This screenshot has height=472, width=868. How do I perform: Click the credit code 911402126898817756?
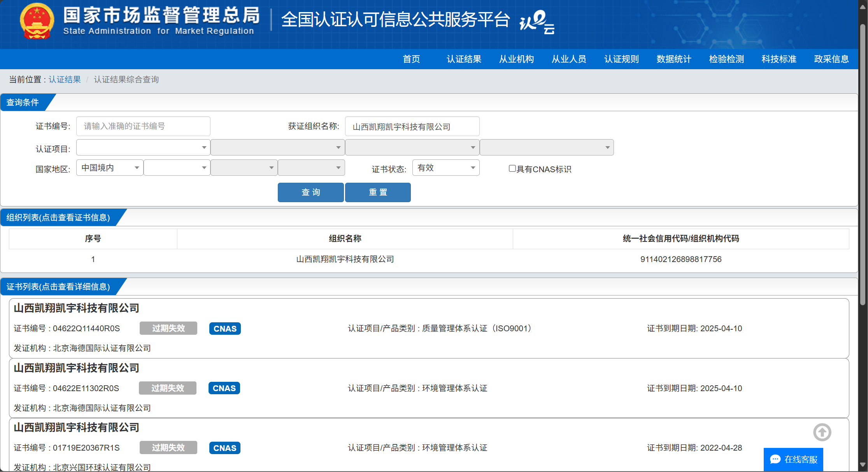(x=681, y=259)
